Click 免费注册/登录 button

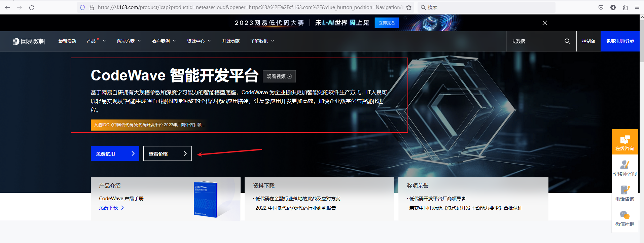(620, 41)
